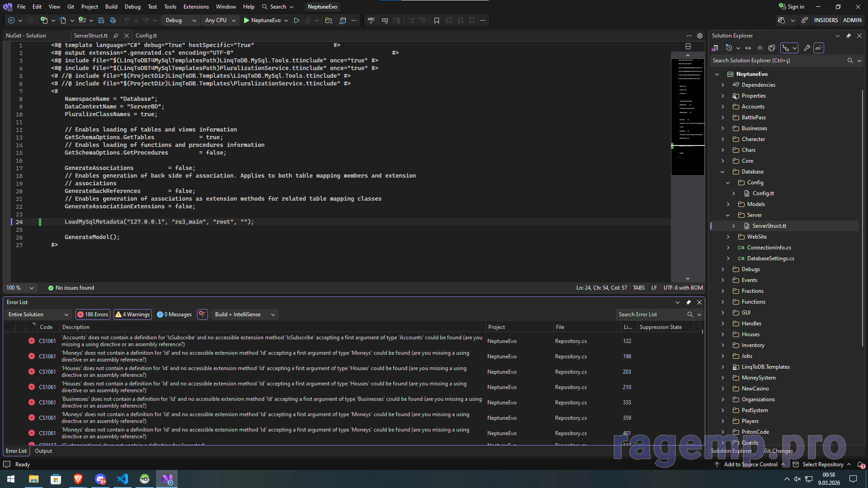This screenshot has width=868, height=488.
Task: Toggle the 186 Errors filter
Action: click(93, 314)
